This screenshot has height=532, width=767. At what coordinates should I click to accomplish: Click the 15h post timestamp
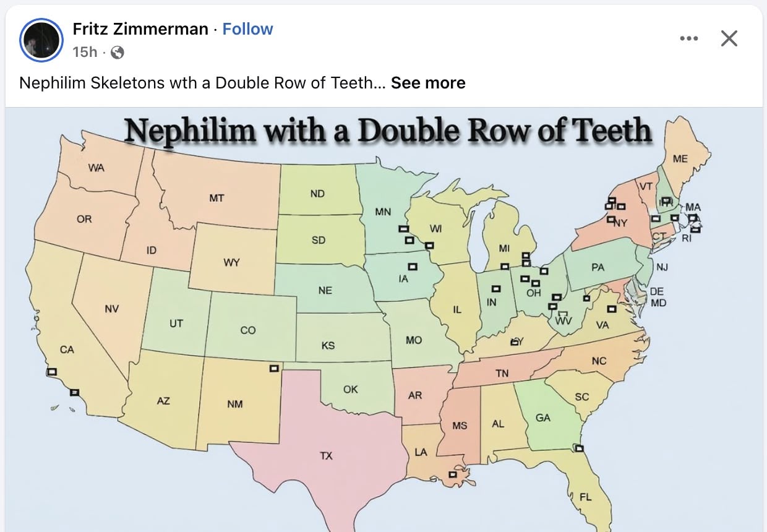(x=85, y=52)
